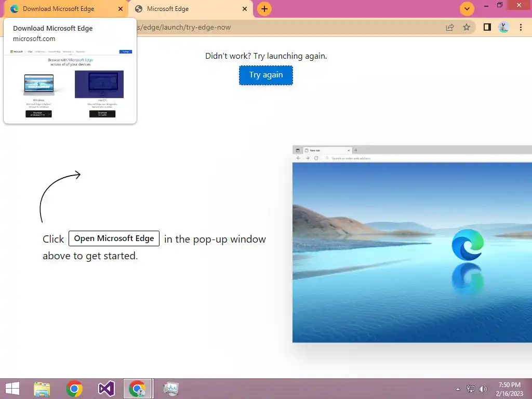The height and width of the screenshot is (399, 532).
Task: Open the tab search dropdown arrow
Action: tap(467, 9)
